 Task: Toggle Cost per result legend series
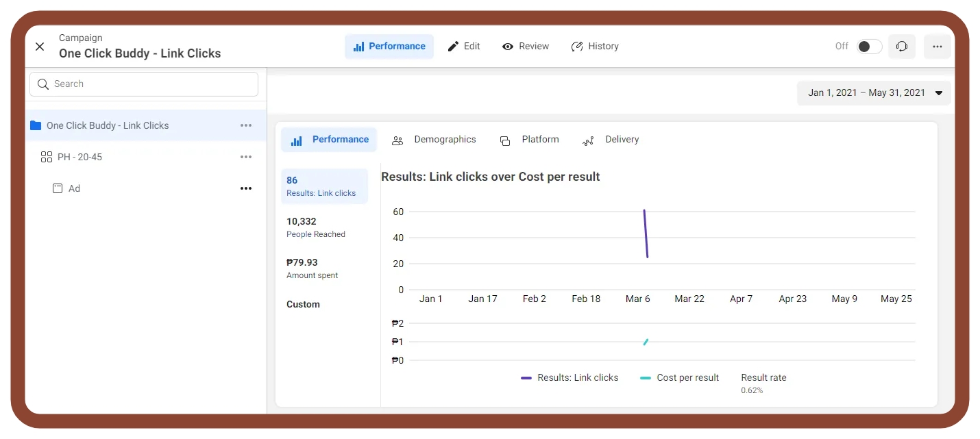coord(679,377)
